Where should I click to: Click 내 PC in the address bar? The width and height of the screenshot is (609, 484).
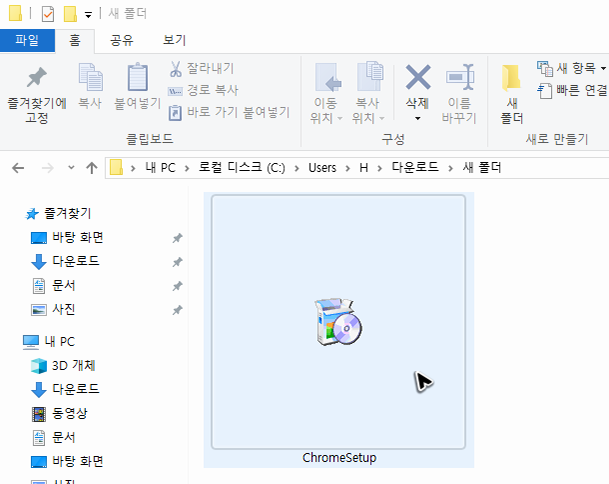pyautogui.click(x=160, y=168)
